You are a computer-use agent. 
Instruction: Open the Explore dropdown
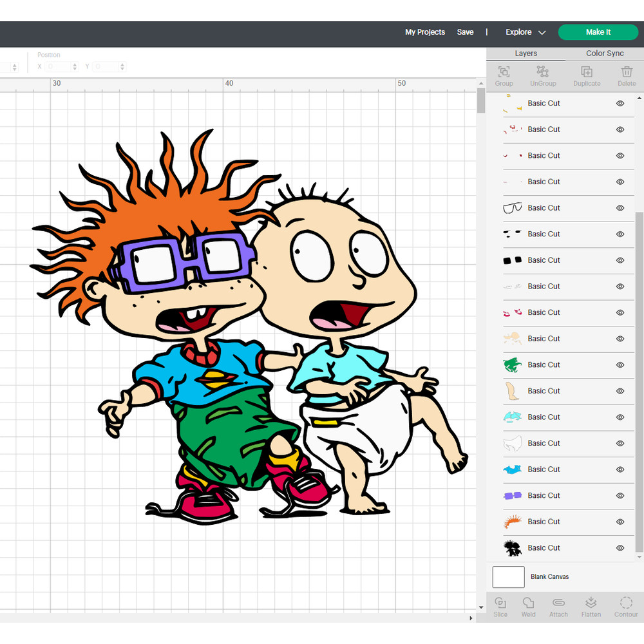click(x=526, y=32)
